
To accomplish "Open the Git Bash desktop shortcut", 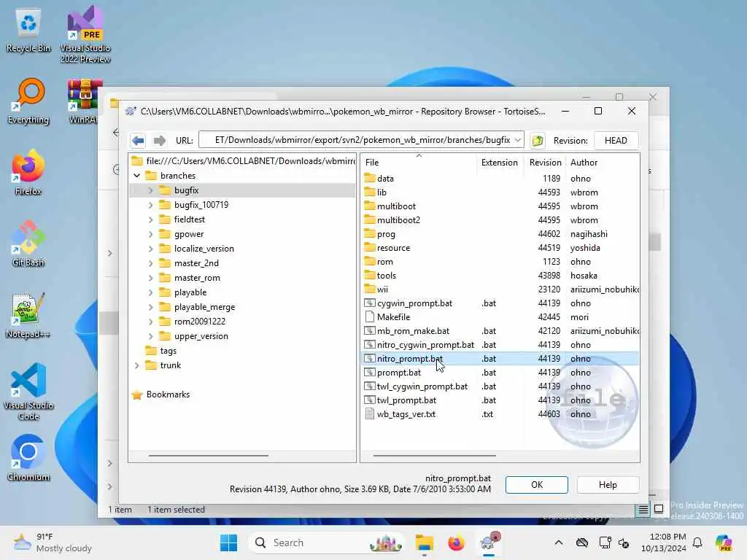I will (x=28, y=244).
